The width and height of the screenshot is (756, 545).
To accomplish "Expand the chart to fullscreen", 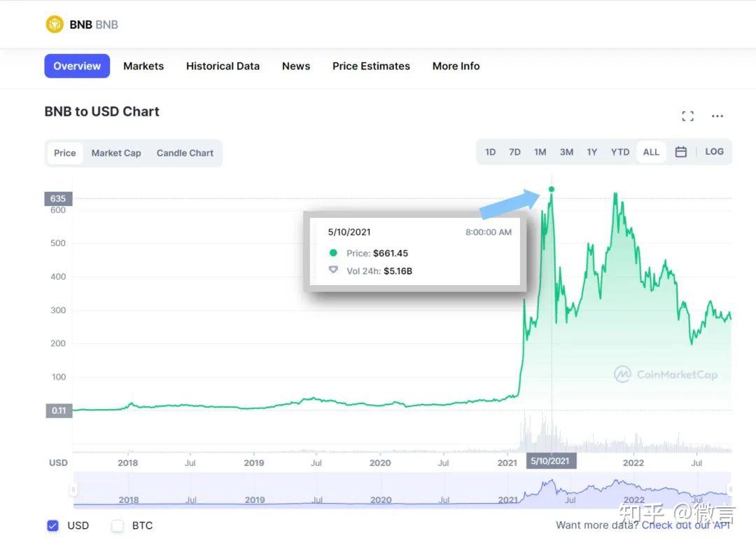I will 687,116.
